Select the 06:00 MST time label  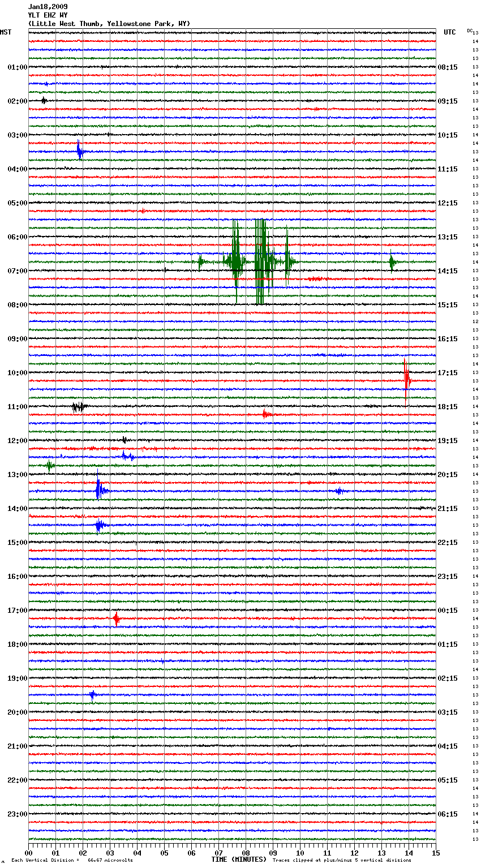click(17, 237)
